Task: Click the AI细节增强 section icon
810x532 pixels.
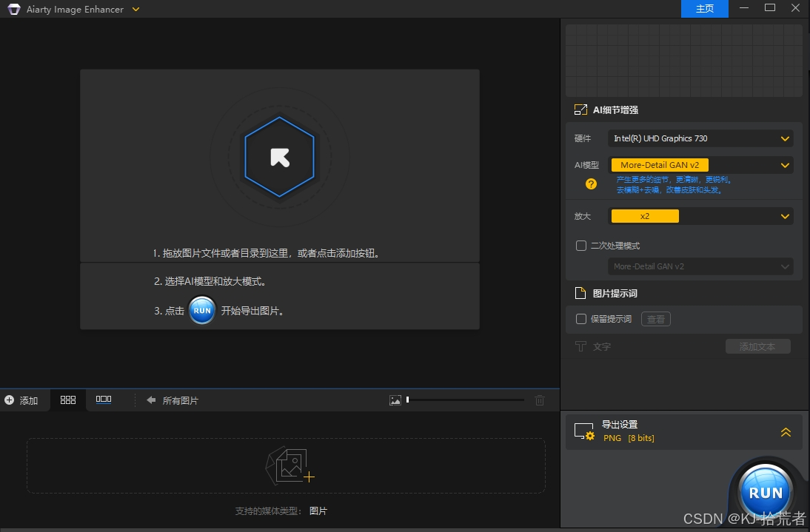Action: (x=580, y=110)
